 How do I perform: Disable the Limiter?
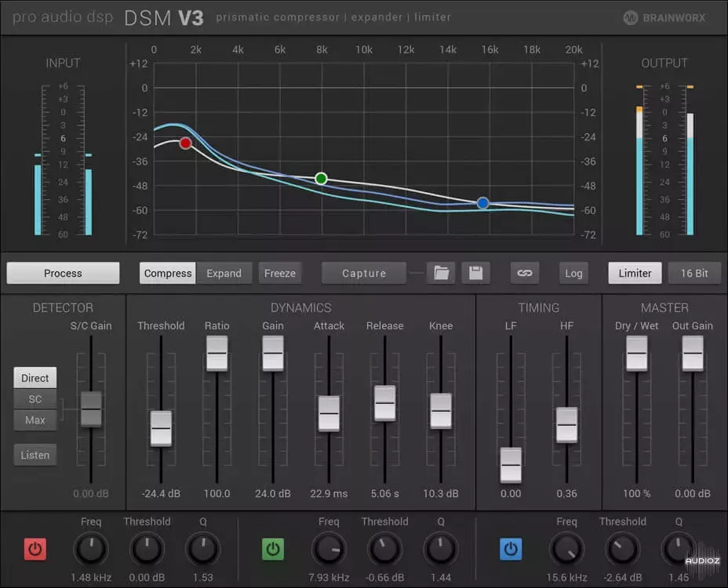click(x=635, y=273)
